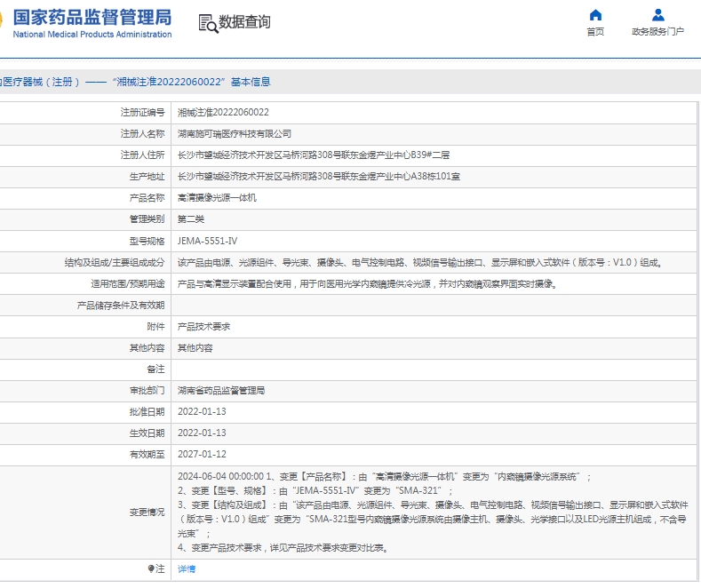Select registrant name 湖南施可瑞医疗科技有限公司
Screen dimensions: 701x588
point(235,134)
